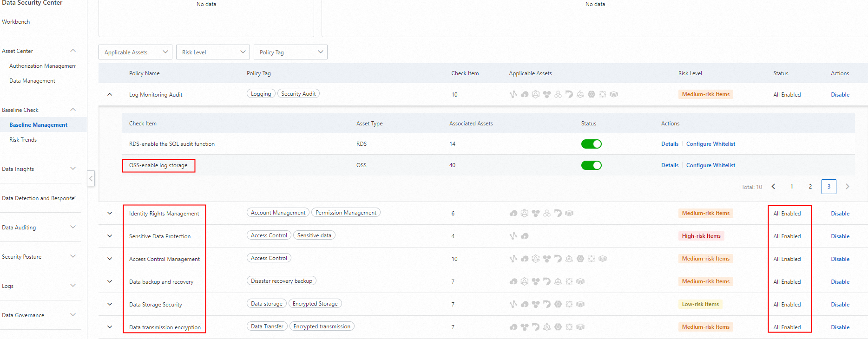This screenshot has width=868, height=339.
Task: Toggle status switch for OSS-enable log storage
Action: tap(591, 165)
